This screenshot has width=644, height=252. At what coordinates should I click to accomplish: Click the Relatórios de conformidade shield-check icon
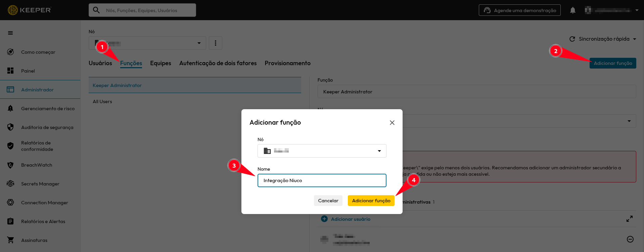point(10,146)
